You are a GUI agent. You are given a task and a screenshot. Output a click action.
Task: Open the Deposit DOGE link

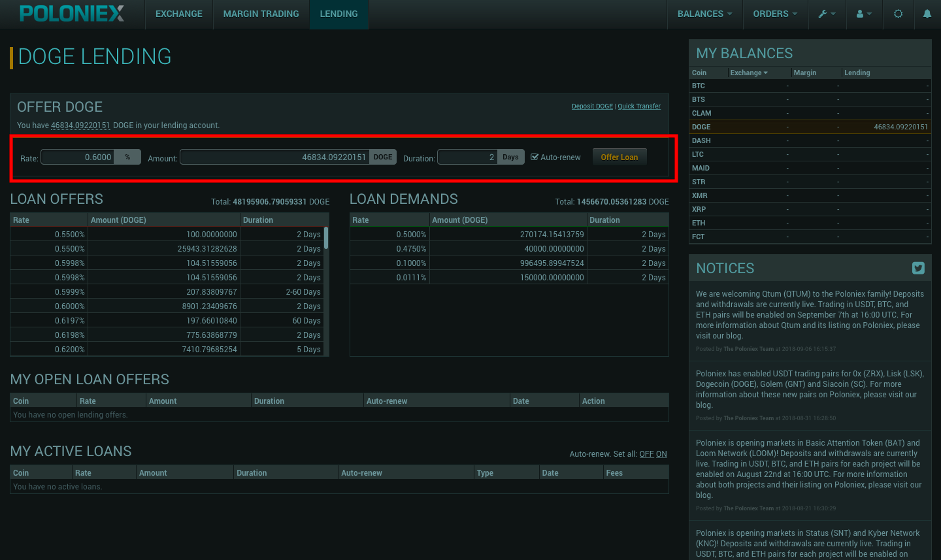tap(592, 107)
